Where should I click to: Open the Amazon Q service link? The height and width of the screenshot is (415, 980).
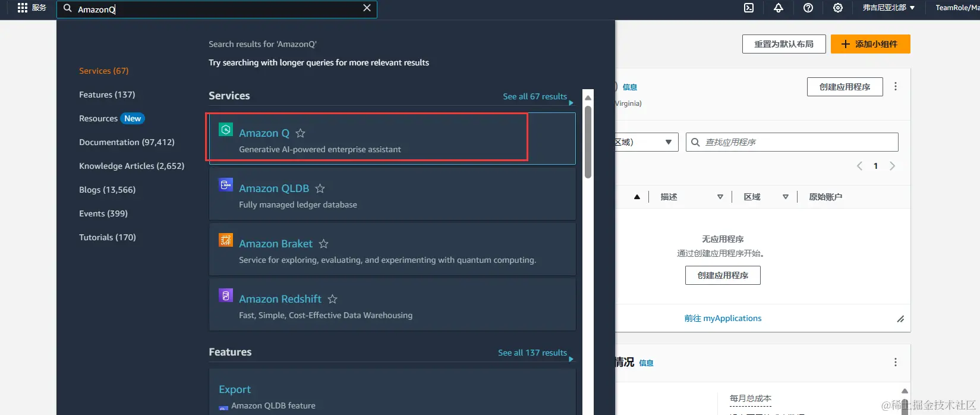264,133
